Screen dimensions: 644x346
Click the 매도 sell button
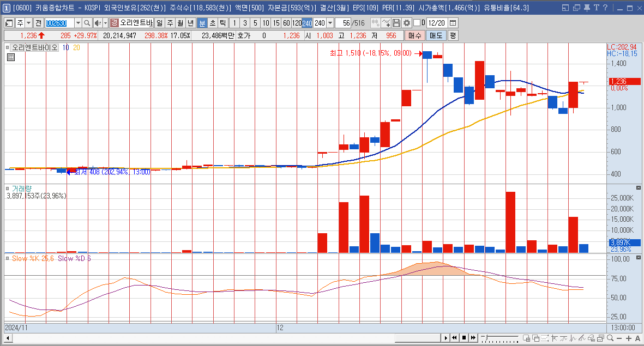[436, 36]
